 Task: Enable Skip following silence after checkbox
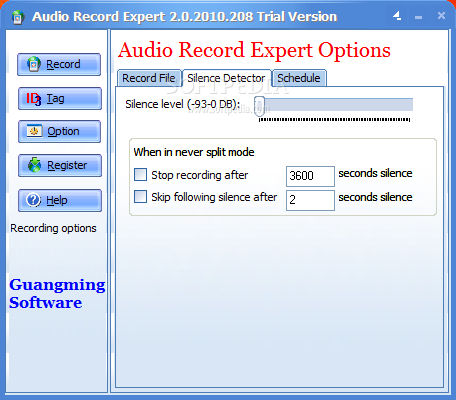point(140,197)
